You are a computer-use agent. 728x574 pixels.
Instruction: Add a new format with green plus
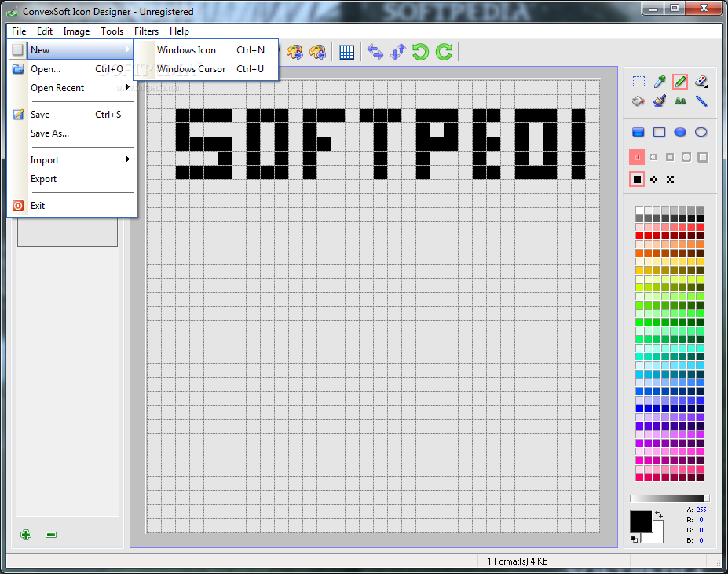[x=26, y=535]
